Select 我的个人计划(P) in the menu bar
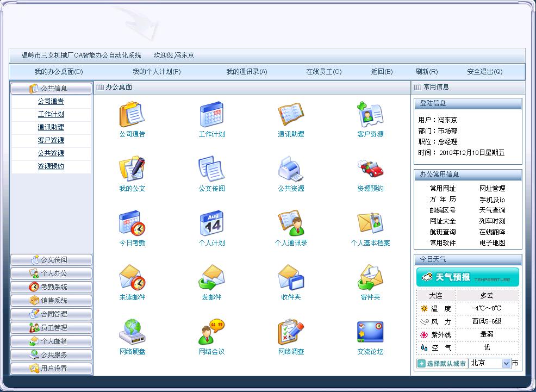This screenshot has width=536, height=392. point(157,72)
